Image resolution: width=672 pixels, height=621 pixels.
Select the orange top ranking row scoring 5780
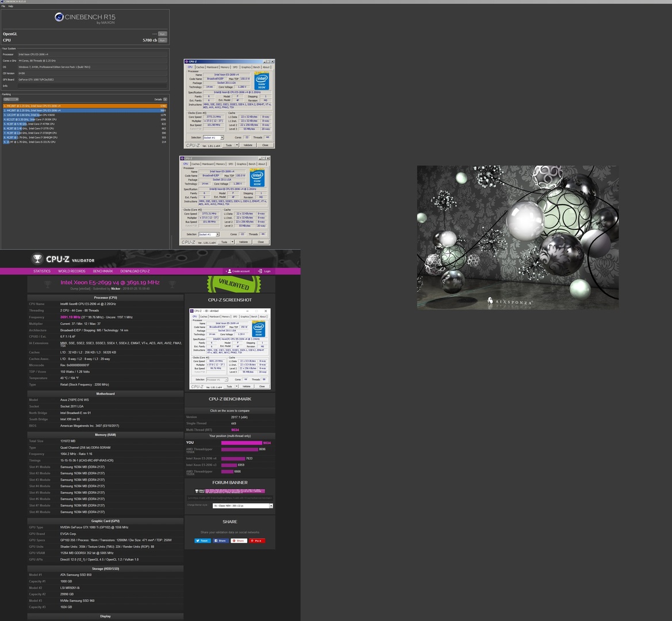pos(85,106)
